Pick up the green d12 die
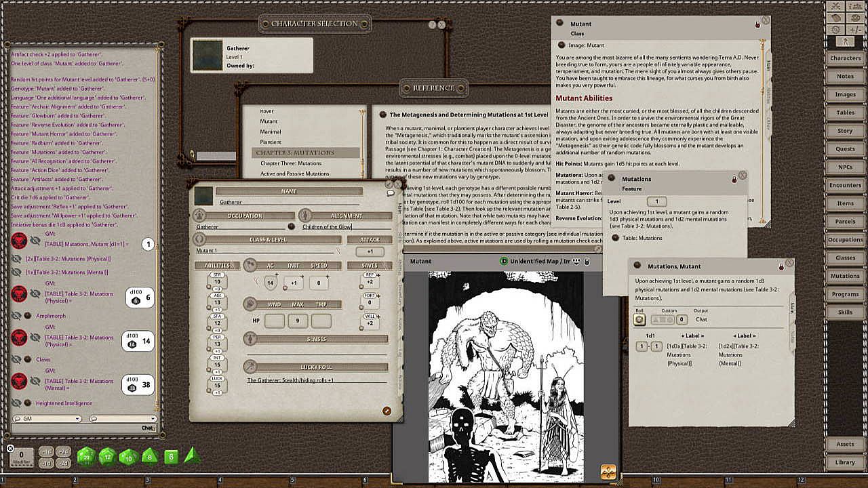The width and height of the screenshot is (868, 488). pos(108,457)
